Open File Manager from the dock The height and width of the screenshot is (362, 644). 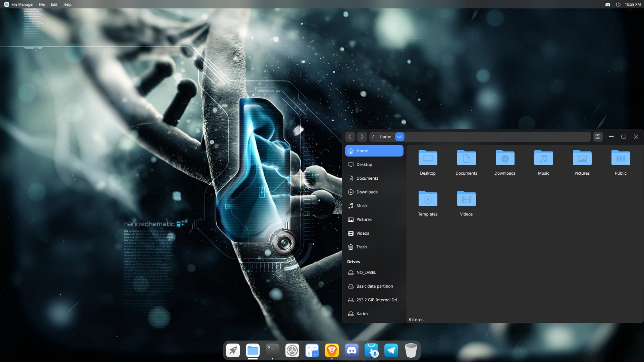[253, 351]
